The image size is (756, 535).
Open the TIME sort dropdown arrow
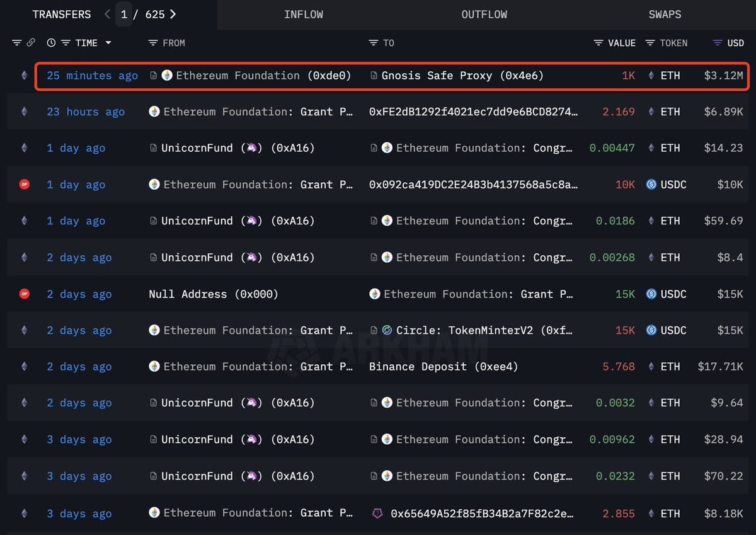click(x=108, y=43)
